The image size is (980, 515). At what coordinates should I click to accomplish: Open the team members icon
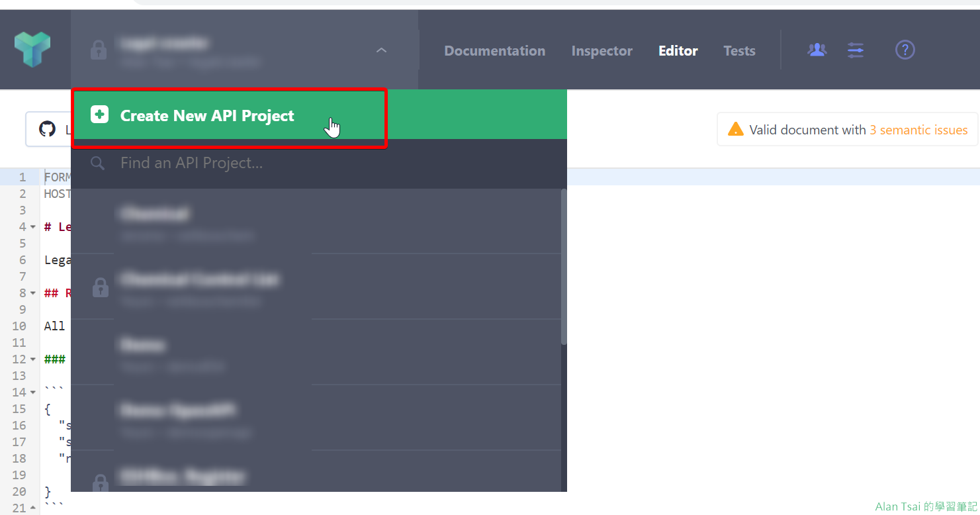(817, 50)
